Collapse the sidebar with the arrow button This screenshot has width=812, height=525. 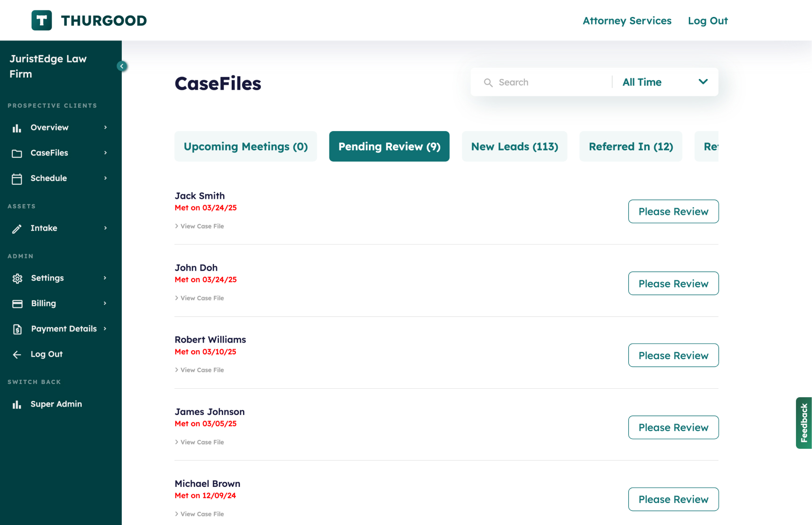coord(122,66)
